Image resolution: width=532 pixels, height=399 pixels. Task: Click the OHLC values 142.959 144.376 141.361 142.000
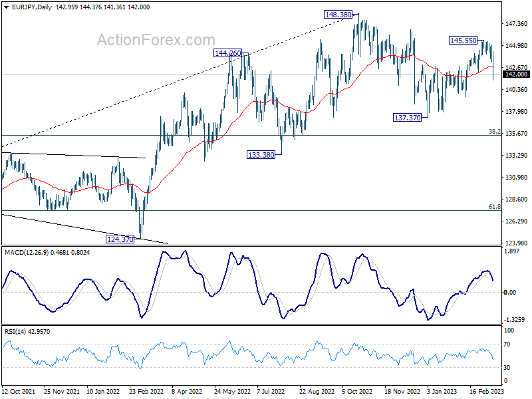[102, 7]
